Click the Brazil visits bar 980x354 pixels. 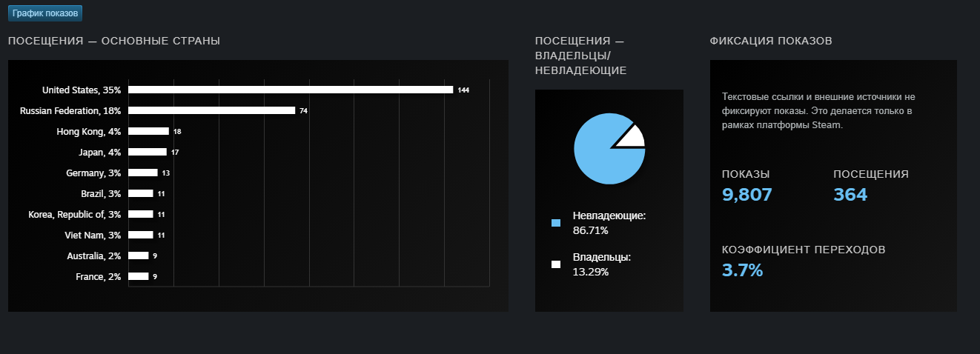click(x=141, y=193)
